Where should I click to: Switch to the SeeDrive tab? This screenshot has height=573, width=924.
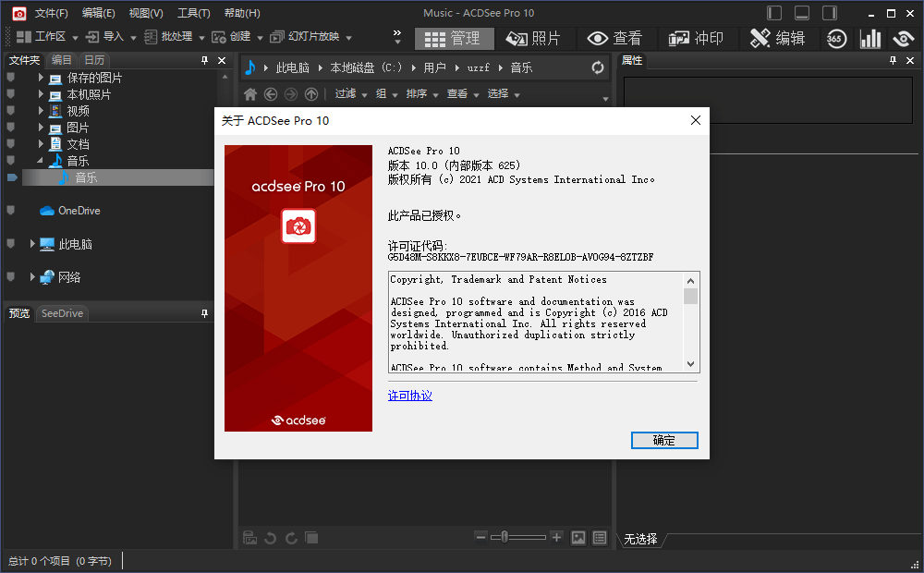[x=62, y=313]
